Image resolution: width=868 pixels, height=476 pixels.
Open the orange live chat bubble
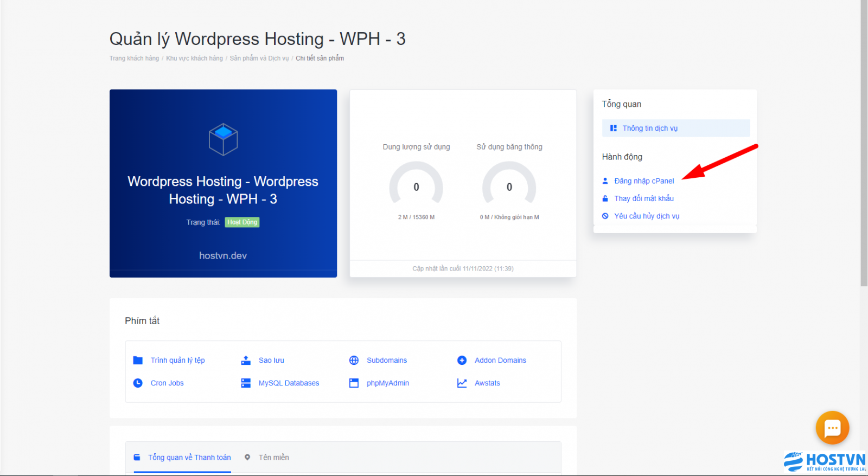[x=832, y=428]
